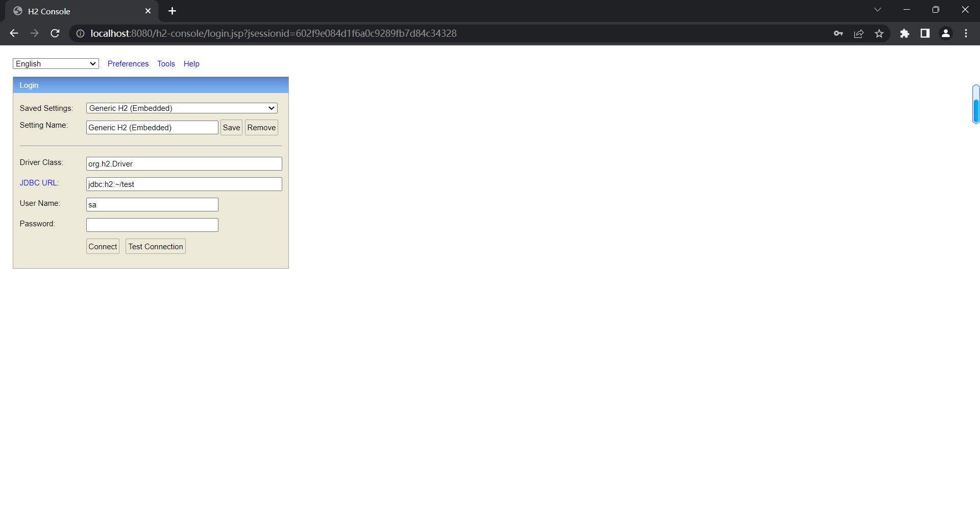Click the Test Connection button
Image resolution: width=980 pixels, height=521 pixels.
pyautogui.click(x=156, y=246)
